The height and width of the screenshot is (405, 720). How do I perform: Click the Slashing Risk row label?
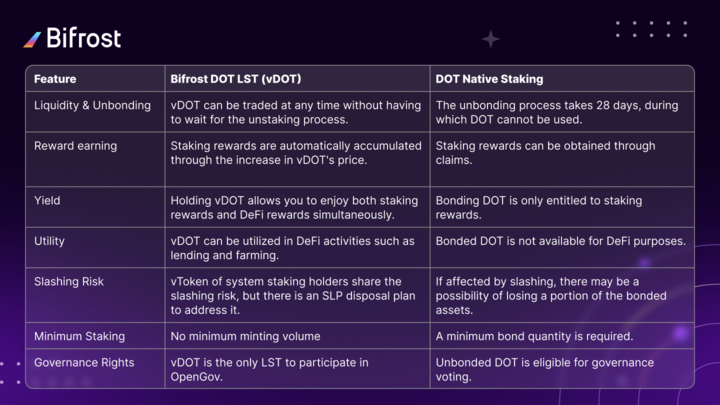pos(69,281)
